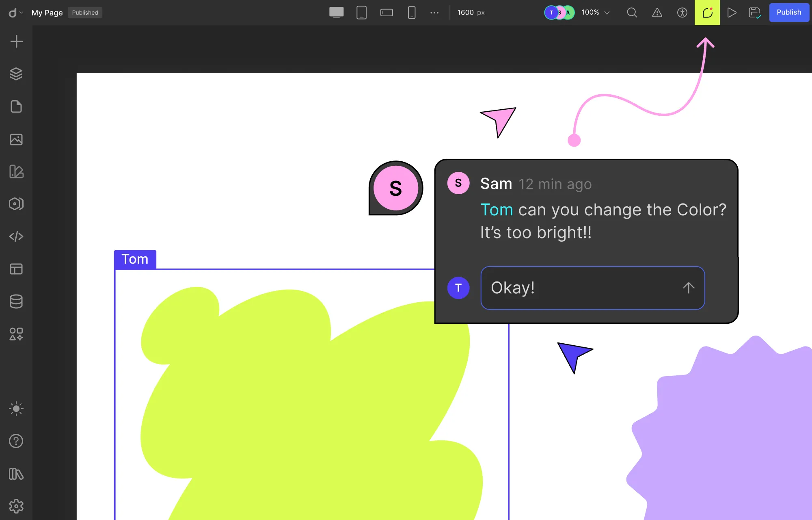Open the 100% zoom dropdown

595,13
